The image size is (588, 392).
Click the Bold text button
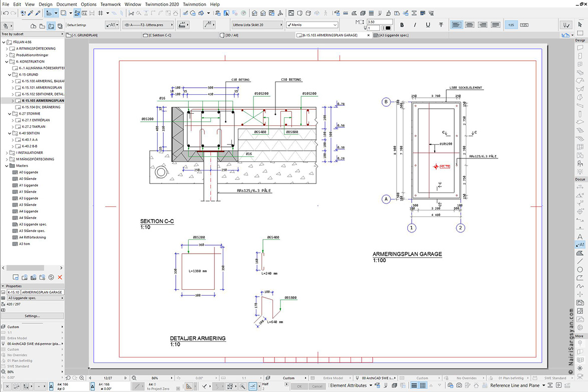[402, 25]
